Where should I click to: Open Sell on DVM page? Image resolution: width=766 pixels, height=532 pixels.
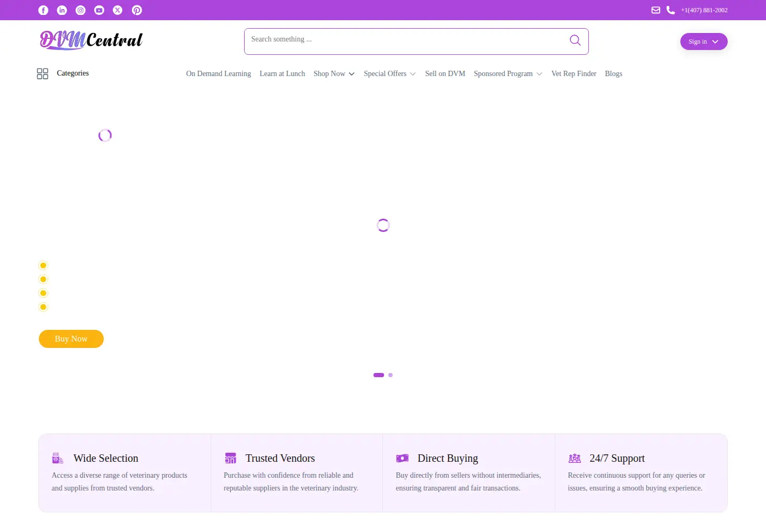[445, 74]
